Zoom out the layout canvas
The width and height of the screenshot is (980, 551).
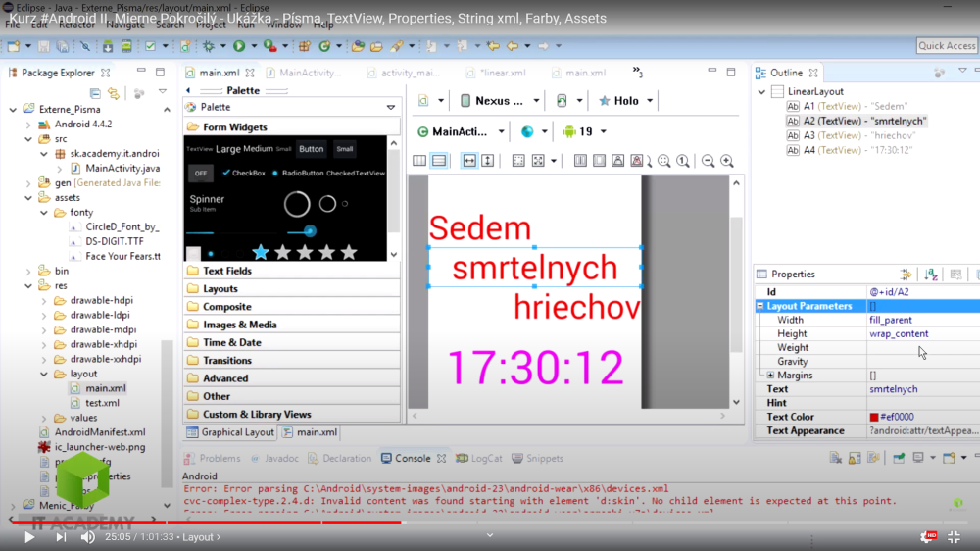click(708, 161)
